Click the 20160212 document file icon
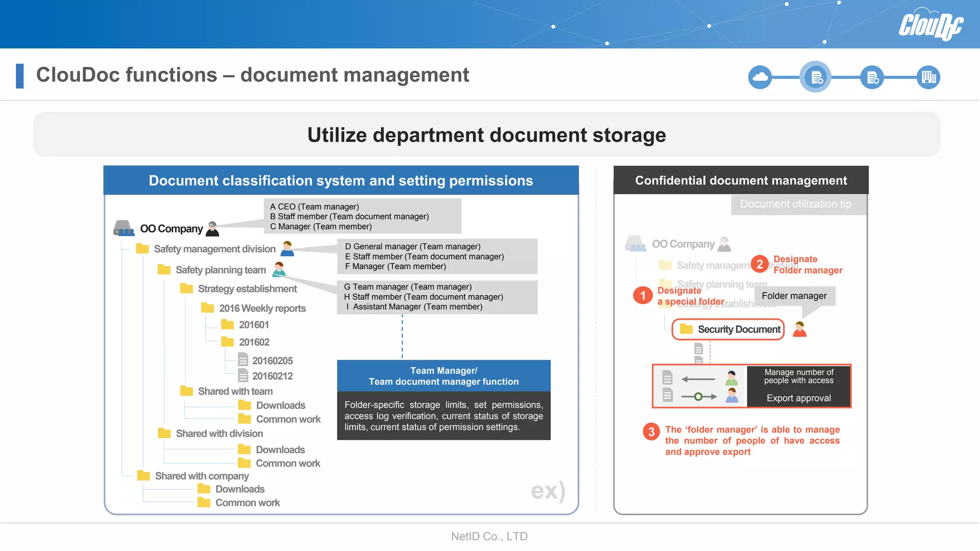This screenshot has height=551, width=980. coord(243,375)
